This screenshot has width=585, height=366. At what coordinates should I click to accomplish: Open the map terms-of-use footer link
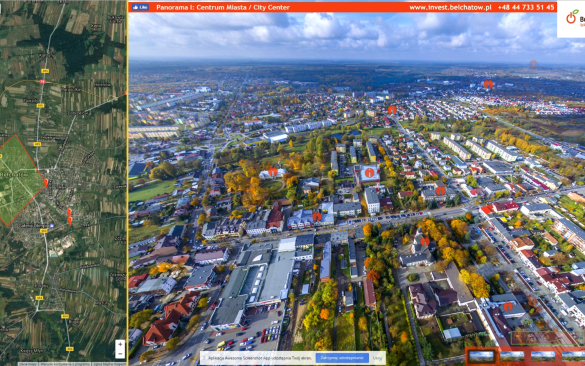[x=64, y=364]
